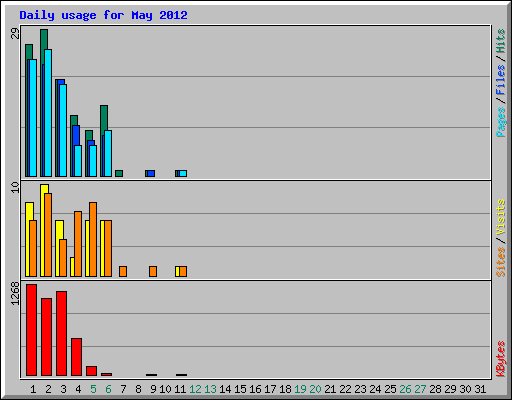Click the cyan Pages bar for day 1

coord(33,118)
